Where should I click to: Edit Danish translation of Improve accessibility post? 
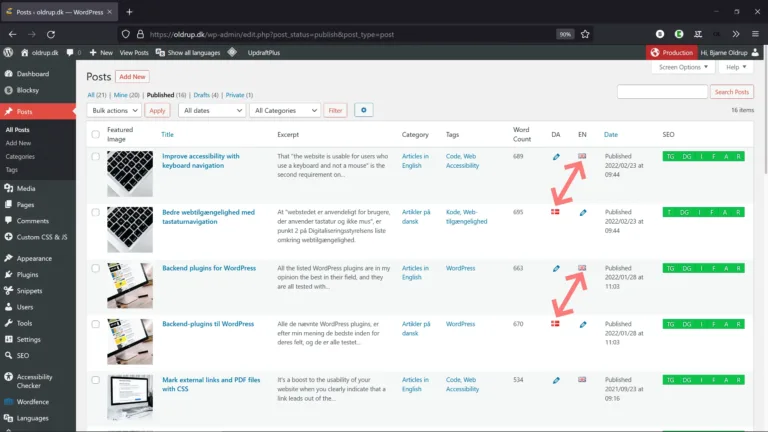pos(556,157)
